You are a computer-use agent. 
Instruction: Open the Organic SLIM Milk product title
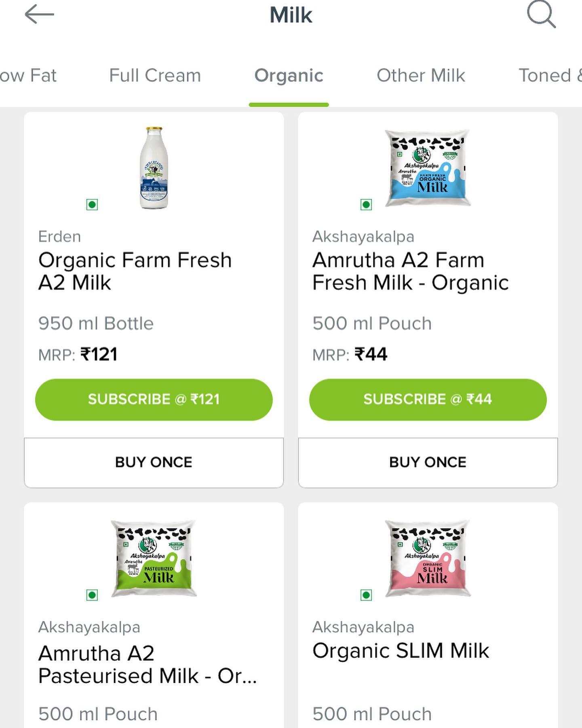point(401,651)
